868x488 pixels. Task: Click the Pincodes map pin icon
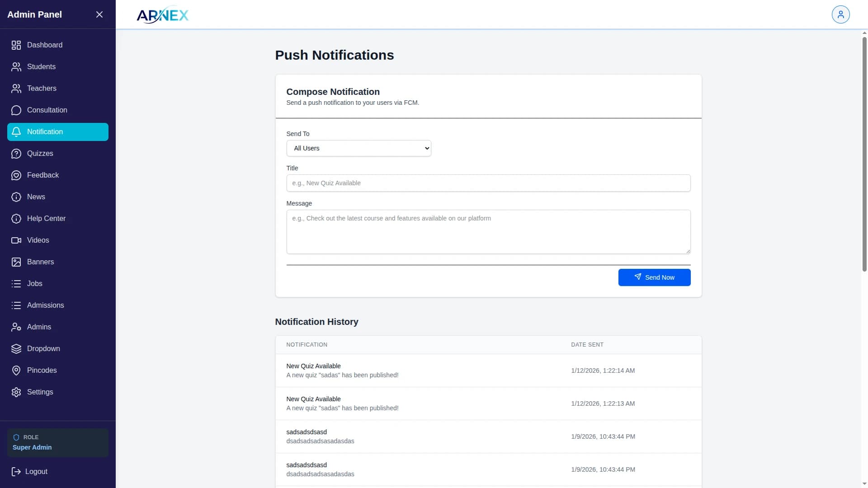16,371
